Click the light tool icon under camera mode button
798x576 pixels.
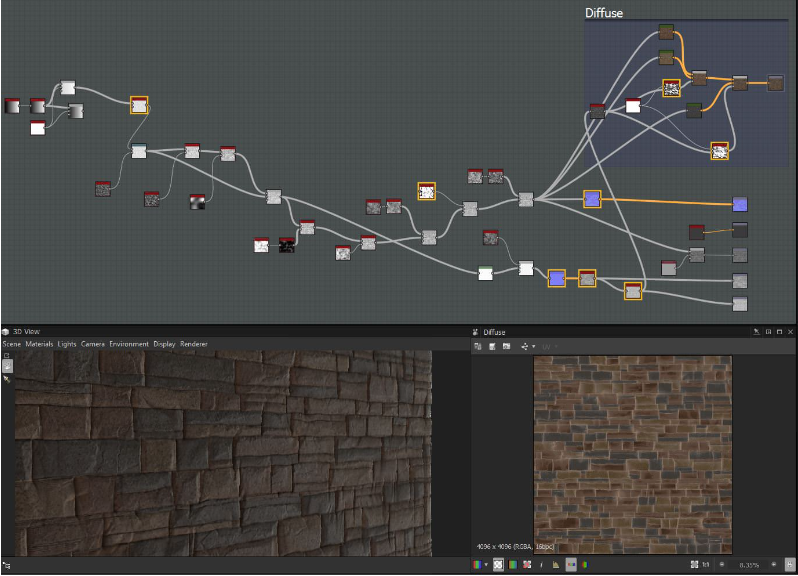point(7,379)
